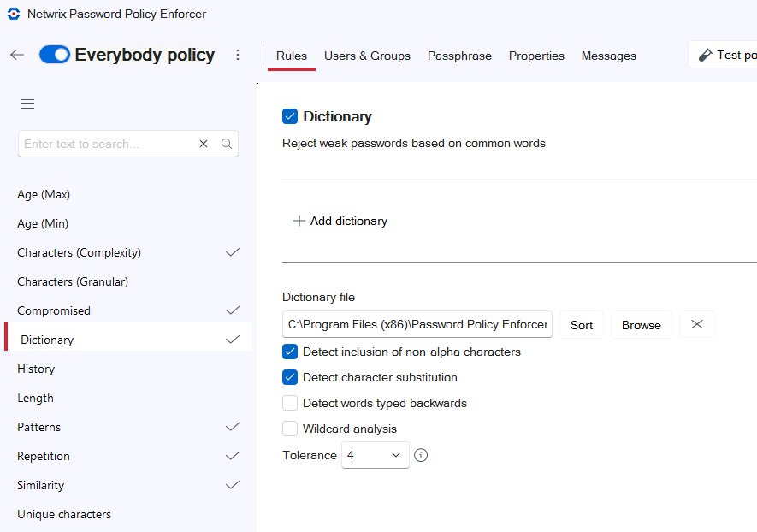Select the Patterns rule
The height and width of the screenshot is (532, 757).
click(128, 427)
